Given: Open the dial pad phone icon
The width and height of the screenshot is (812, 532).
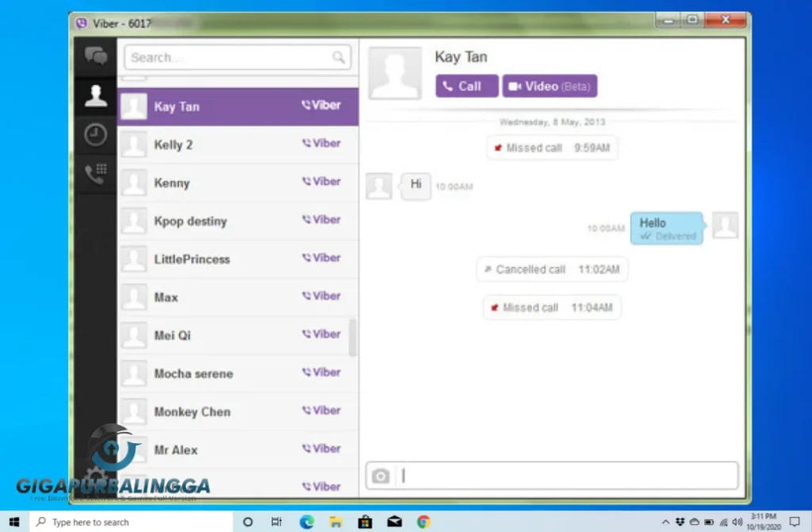Looking at the screenshot, I should 95,174.
